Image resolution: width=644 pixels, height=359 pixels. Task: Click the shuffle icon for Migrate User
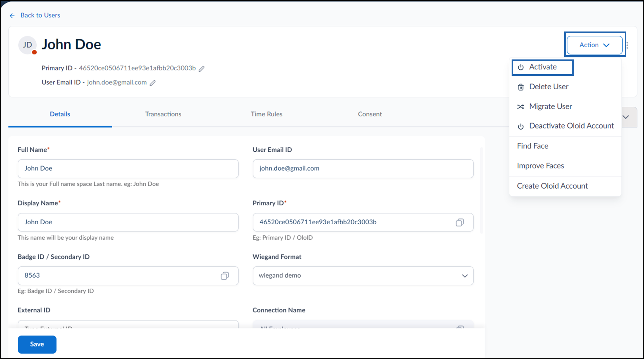(x=521, y=107)
